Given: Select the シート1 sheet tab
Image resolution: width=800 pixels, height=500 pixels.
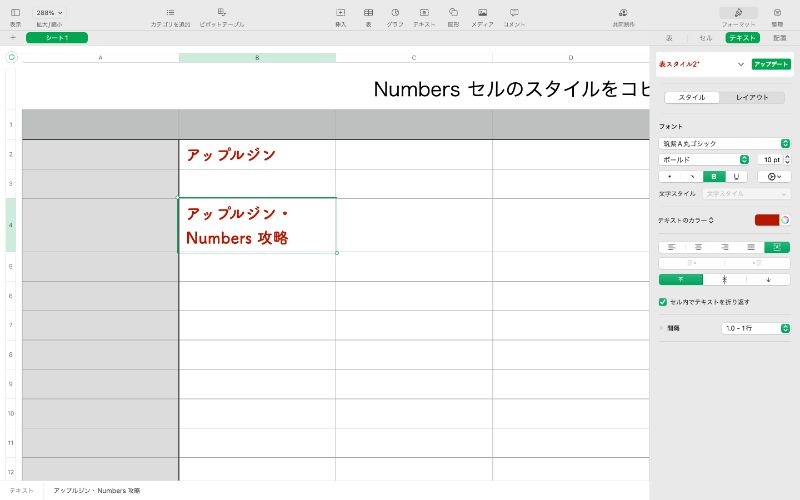Looking at the screenshot, I should point(57,38).
